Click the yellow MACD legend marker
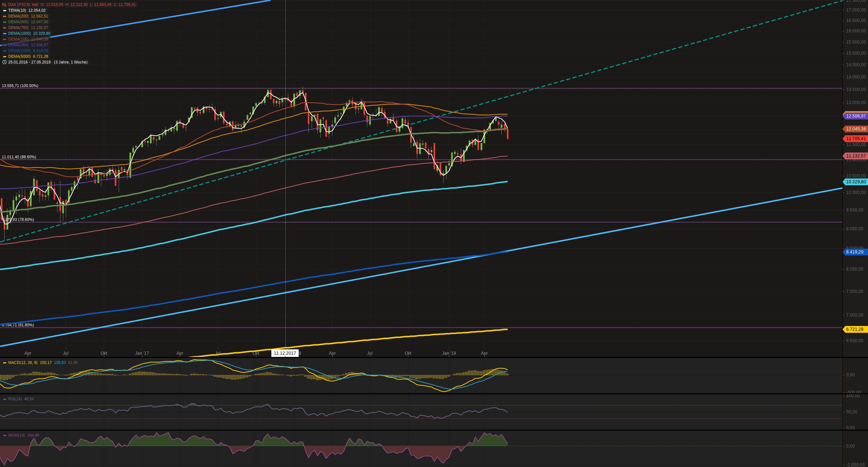This screenshot has width=868, height=467. click(x=5, y=363)
